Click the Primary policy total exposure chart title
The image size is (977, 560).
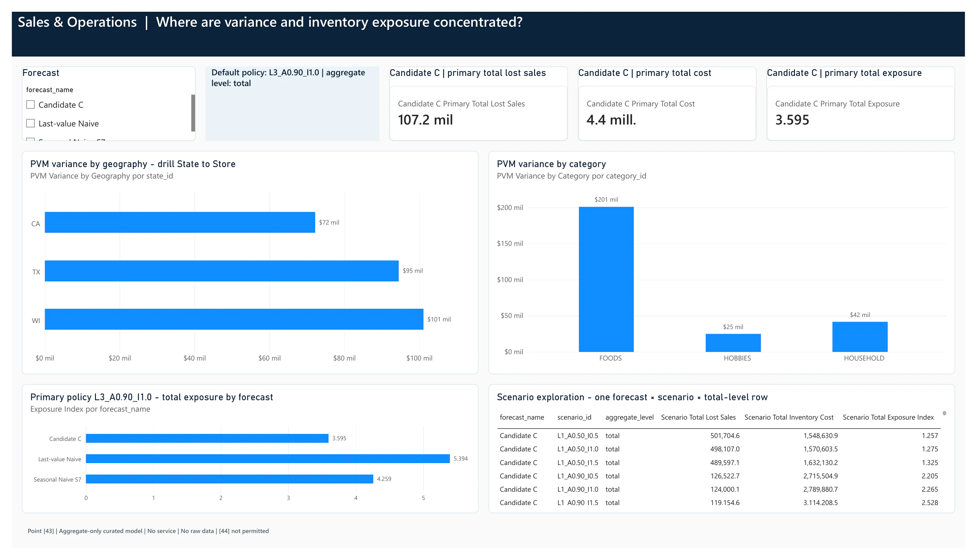[152, 397]
